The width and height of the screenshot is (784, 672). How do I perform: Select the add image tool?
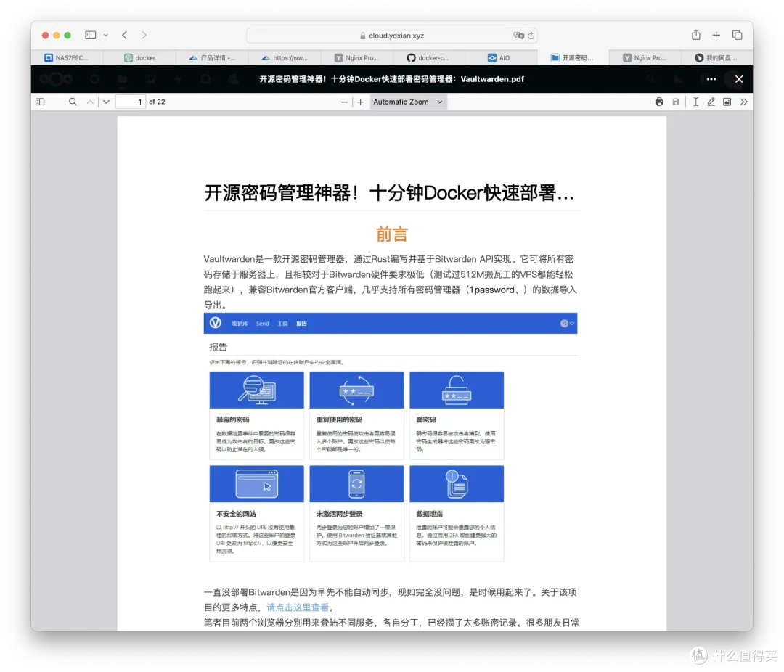click(727, 102)
